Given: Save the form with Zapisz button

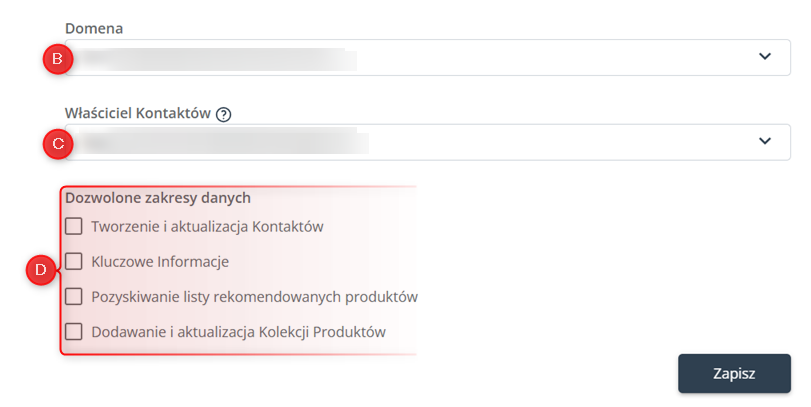Looking at the screenshot, I should [x=734, y=373].
